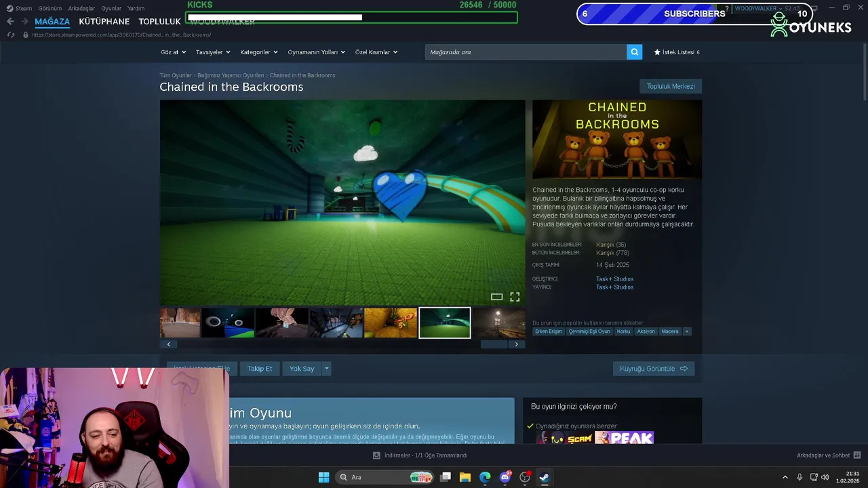
Task: Open the Arkadaşlar menu
Action: (x=81, y=8)
